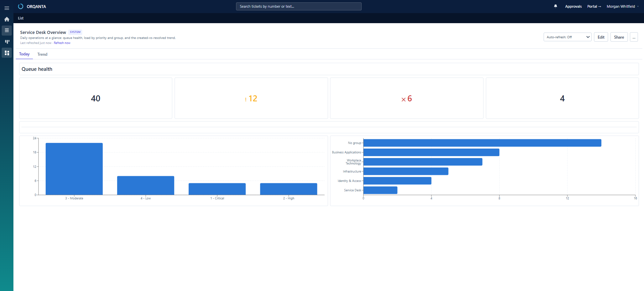This screenshot has width=644, height=291.
Task: Go to Home from the sidebar
Action: click(7, 19)
